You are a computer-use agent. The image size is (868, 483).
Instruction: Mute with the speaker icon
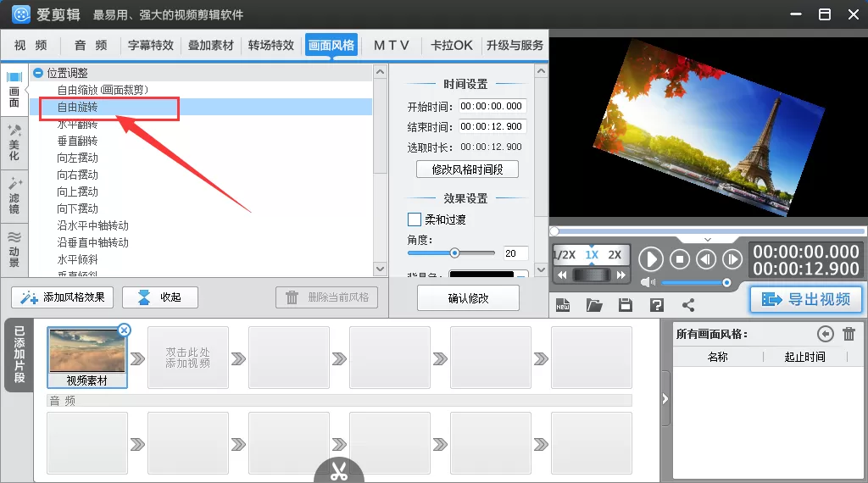(648, 283)
